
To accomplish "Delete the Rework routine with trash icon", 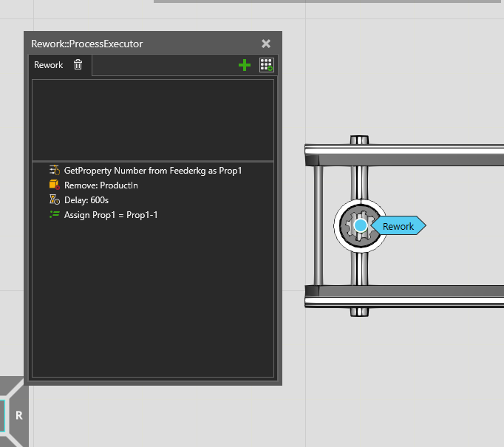I will [x=78, y=65].
